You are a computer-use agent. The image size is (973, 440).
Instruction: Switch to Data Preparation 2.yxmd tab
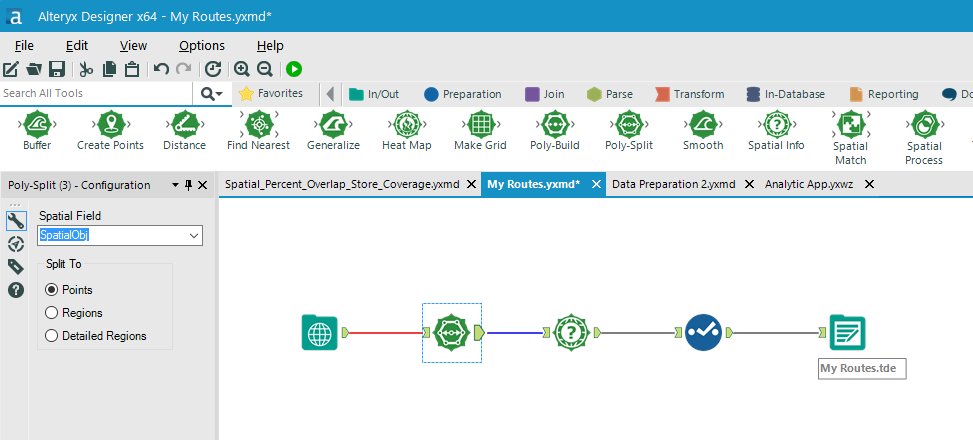pyautogui.click(x=673, y=184)
